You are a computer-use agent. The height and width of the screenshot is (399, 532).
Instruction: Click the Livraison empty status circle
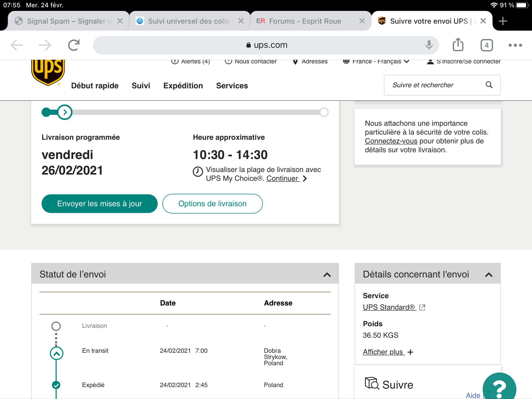[56, 326]
